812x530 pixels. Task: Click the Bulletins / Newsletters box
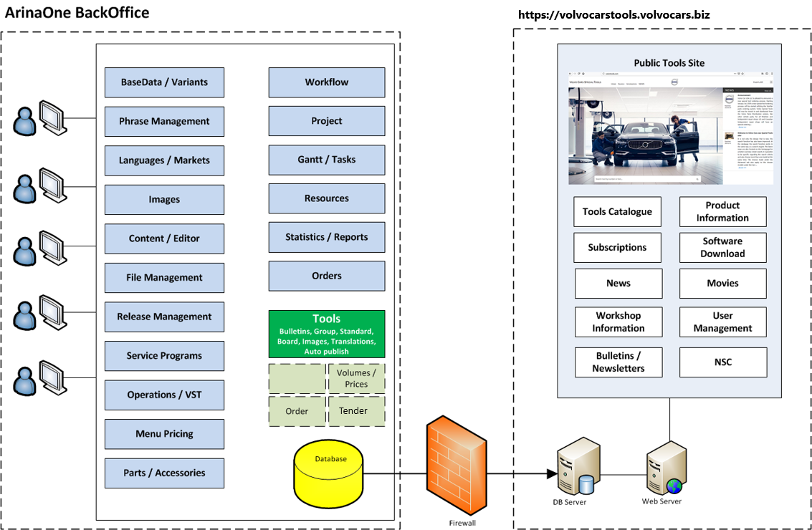[618, 362]
